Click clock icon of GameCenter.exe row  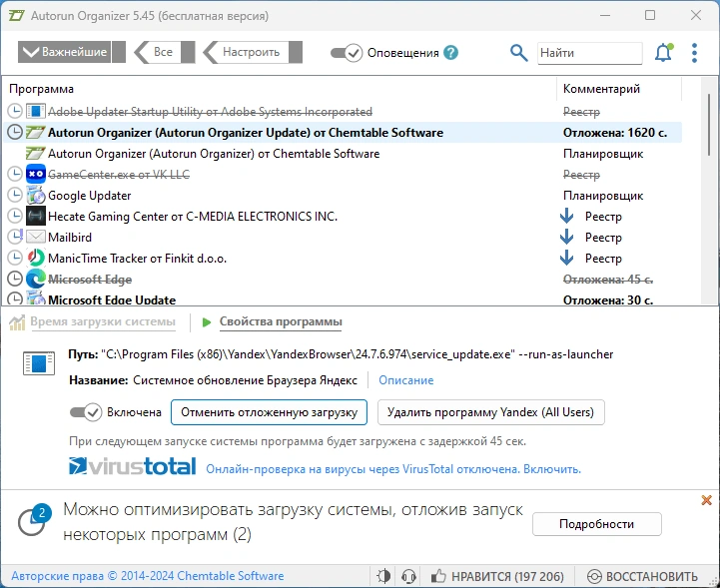click(15, 174)
